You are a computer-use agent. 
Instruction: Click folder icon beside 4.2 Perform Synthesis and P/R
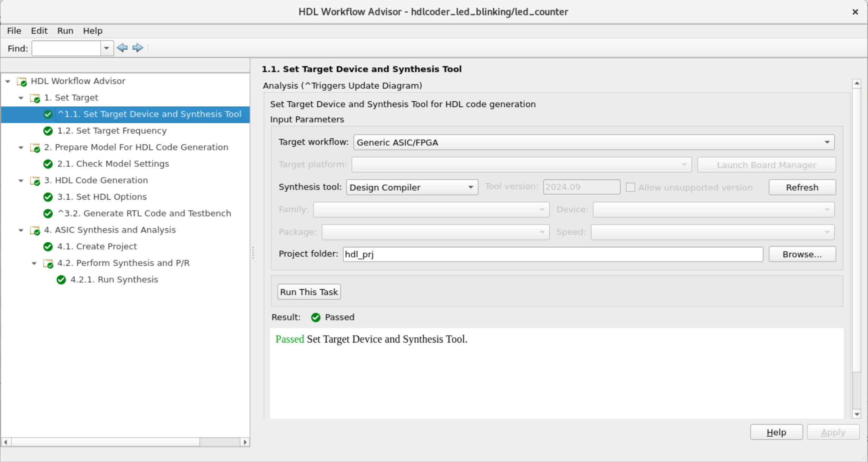(48, 263)
